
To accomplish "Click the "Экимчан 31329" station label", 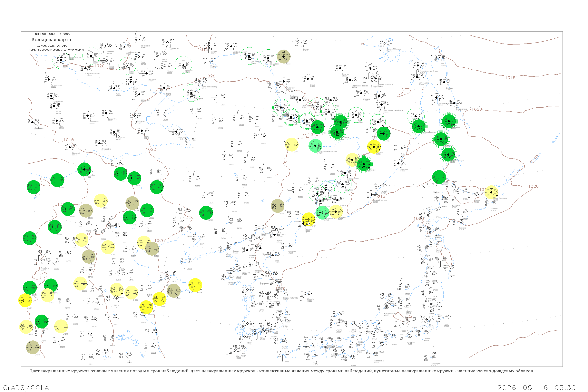I will pyautogui.click(x=346, y=75).
